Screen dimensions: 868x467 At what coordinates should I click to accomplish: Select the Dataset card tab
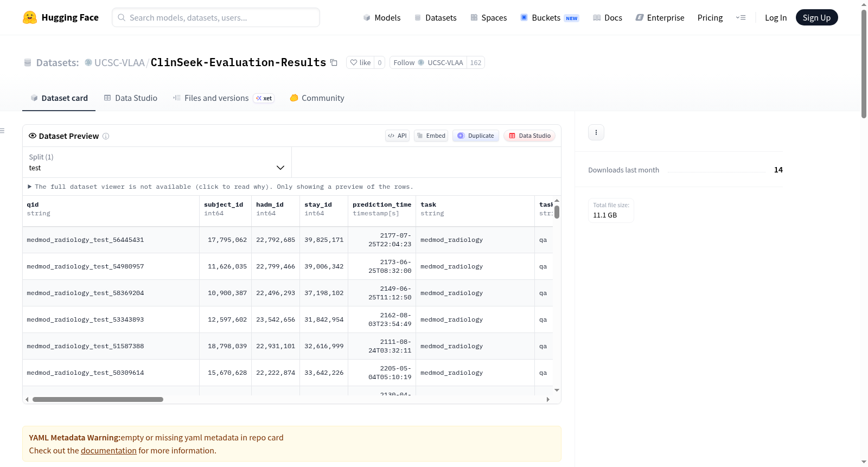[59, 98]
